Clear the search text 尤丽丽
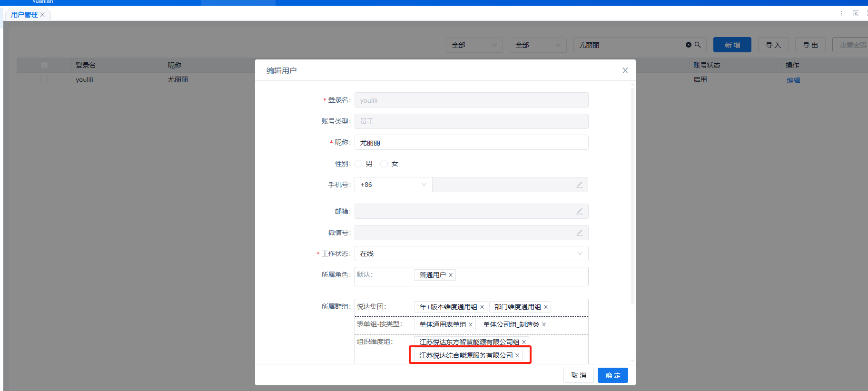 [688, 45]
